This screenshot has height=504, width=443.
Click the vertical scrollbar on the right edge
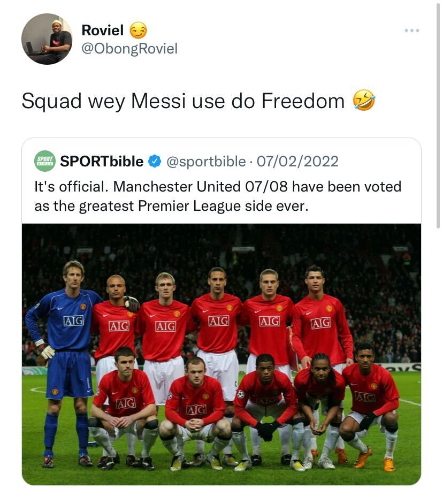tap(439, 107)
